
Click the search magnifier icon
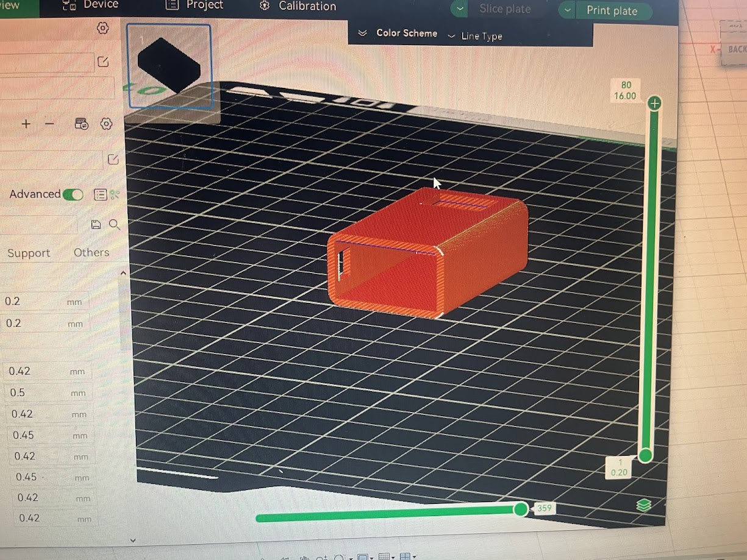pyautogui.click(x=115, y=224)
